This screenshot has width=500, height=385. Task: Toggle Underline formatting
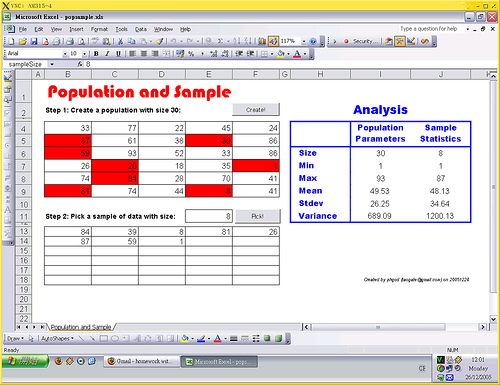pos(118,54)
